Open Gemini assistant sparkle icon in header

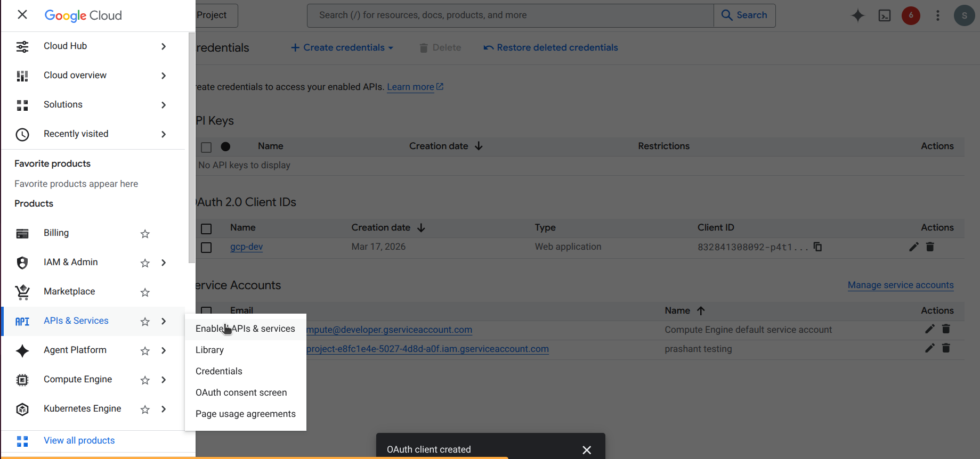point(858,15)
